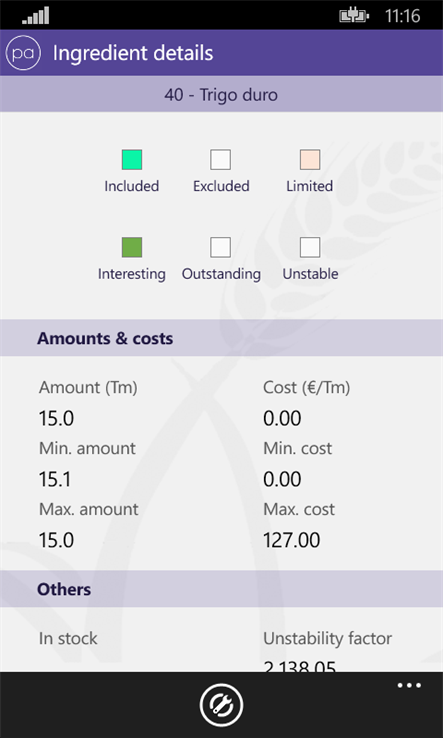Image resolution: width=443 pixels, height=738 pixels.
Task: Select the Amounts & costs section header
Action: 221,338
